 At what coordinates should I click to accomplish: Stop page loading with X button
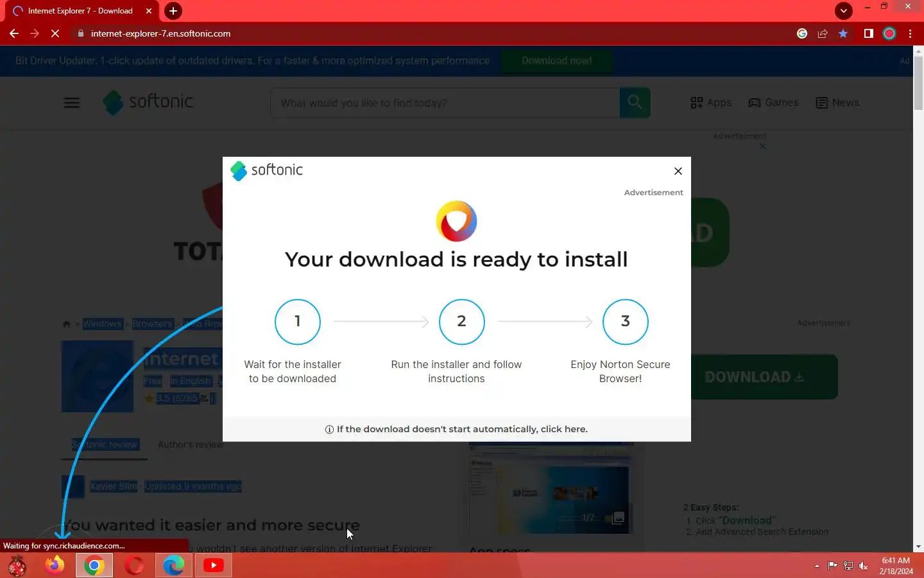point(55,33)
